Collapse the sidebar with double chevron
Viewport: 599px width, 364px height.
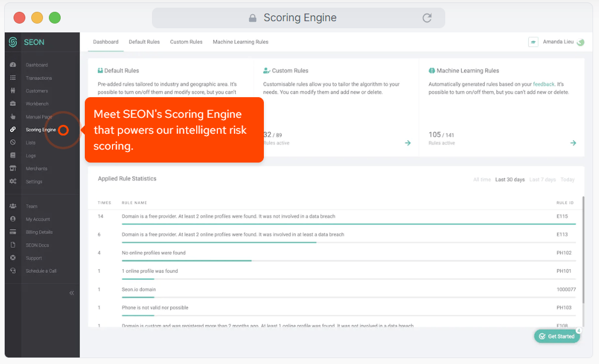71,293
